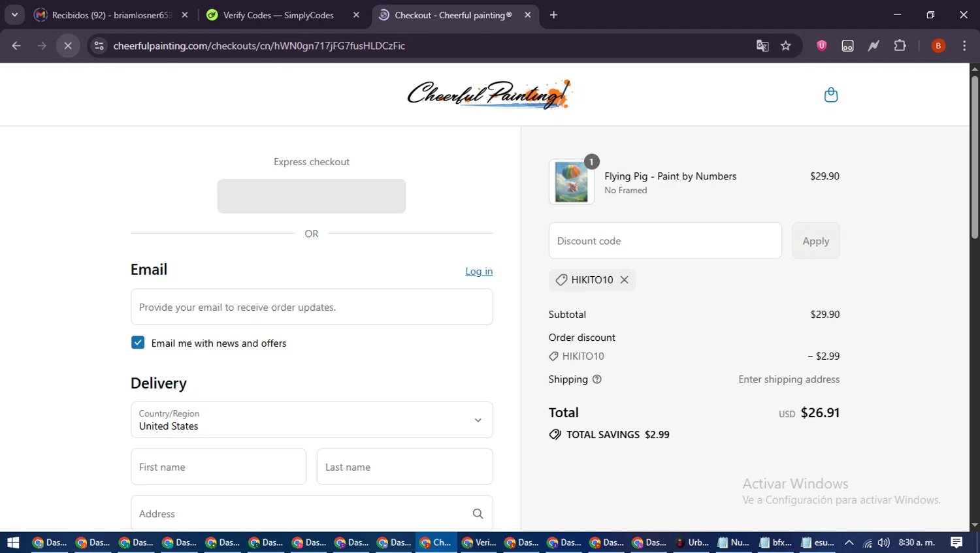Viewport: 980px width, 553px height.
Task: Click the shipping help question mark icon
Action: coord(596,379)
